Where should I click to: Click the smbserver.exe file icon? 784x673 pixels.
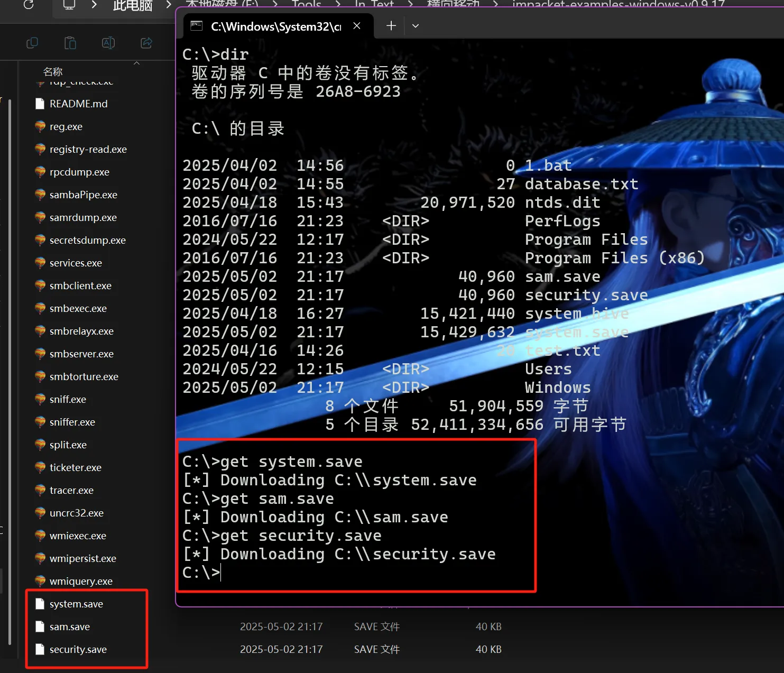[x=40, y=354]
